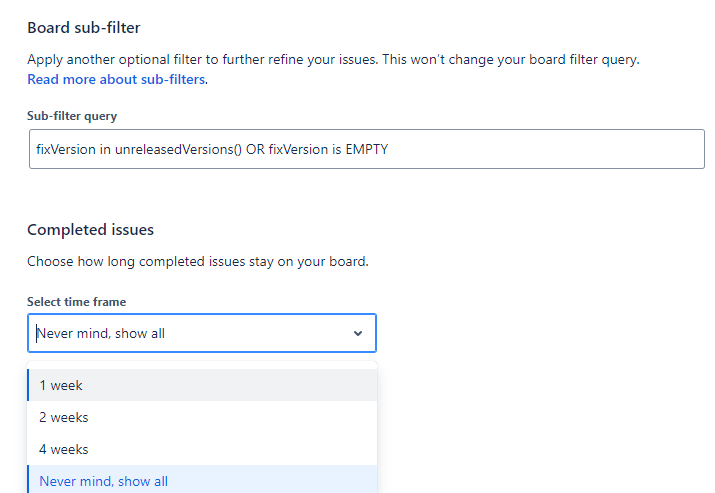The height and width of the screenshot is (493, 715).
Task: Click the Sub-filter query label
Action: [x=72, y=116]
